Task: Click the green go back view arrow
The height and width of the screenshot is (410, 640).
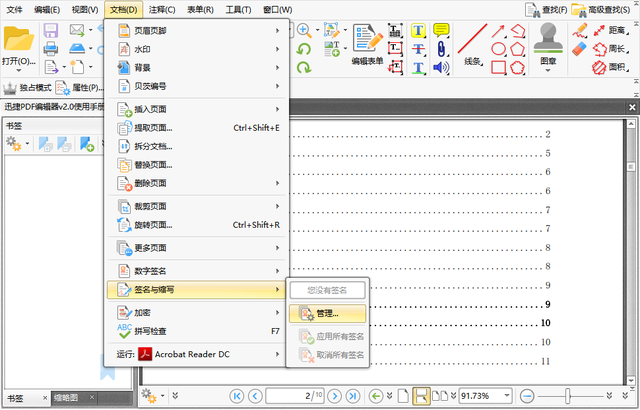Action: pyautogui.click(x=376, y=396)
